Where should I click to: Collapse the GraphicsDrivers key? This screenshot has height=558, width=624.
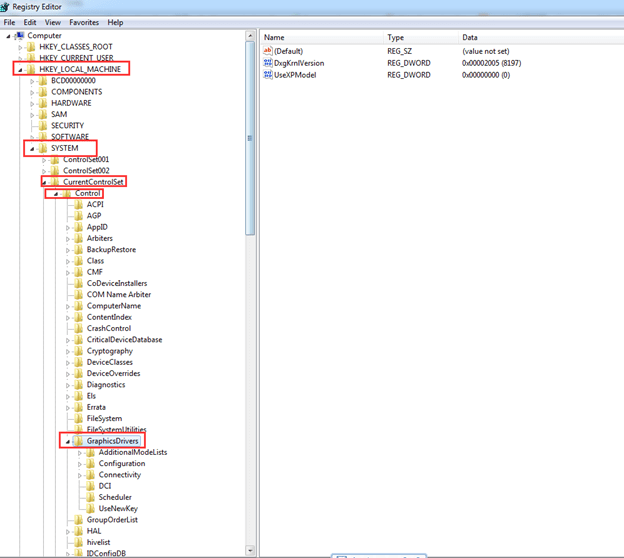(68, 441)
